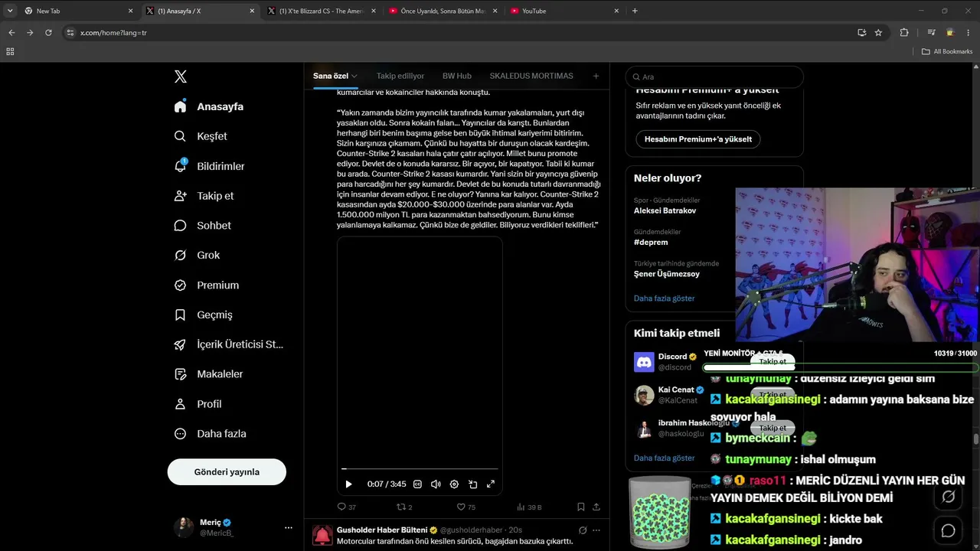Open the Chrome tab search dropdown
Screen dimensions: 980x551
10,11
